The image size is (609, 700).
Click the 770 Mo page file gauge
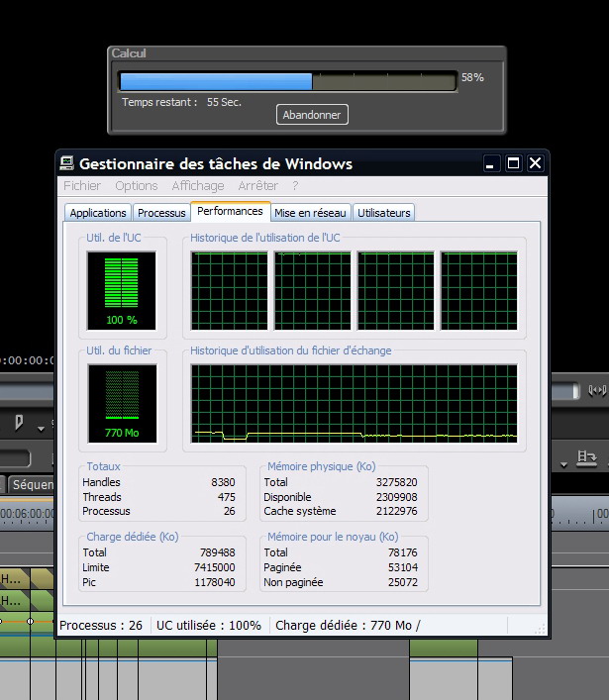[x=122, y=404]
